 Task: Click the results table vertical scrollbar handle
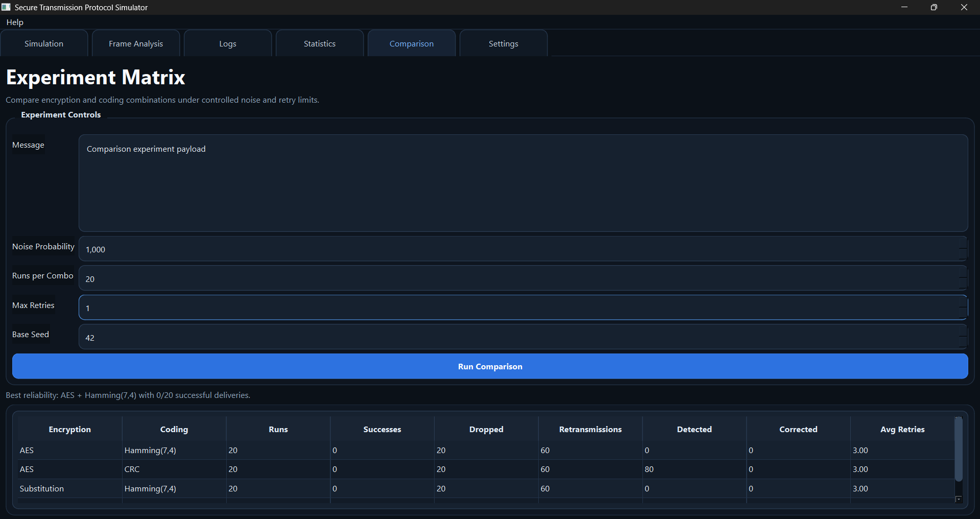pos(959,450)
